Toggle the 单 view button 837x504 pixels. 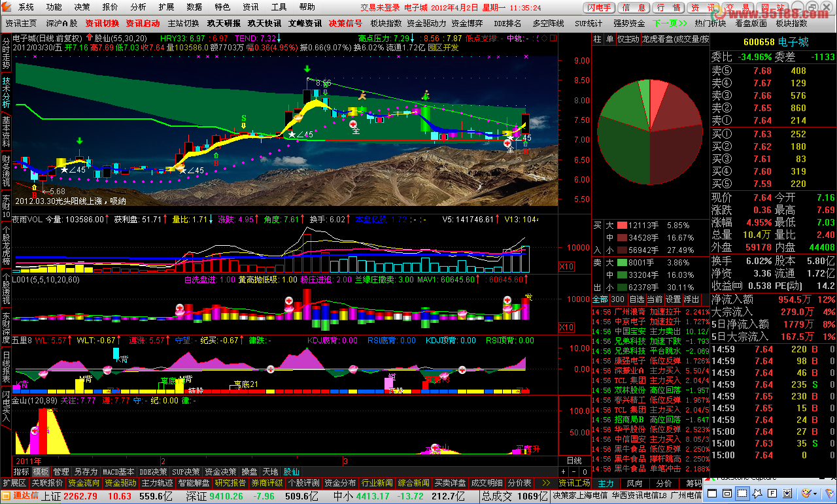click(609, 39)
